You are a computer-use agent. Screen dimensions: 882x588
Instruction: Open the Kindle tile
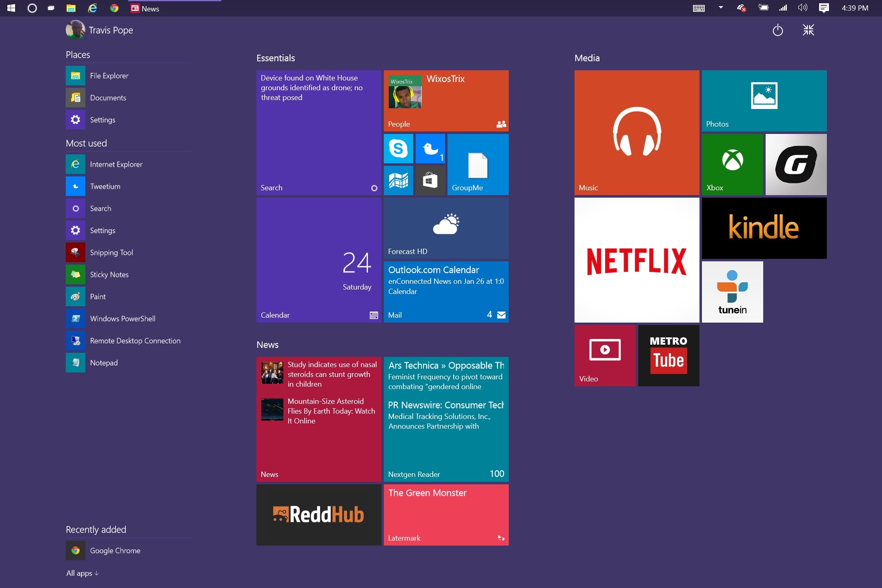point(764,227)
